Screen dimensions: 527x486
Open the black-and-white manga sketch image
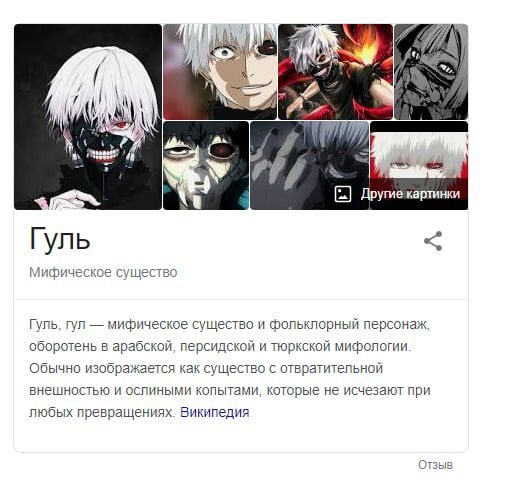(431, 72)
